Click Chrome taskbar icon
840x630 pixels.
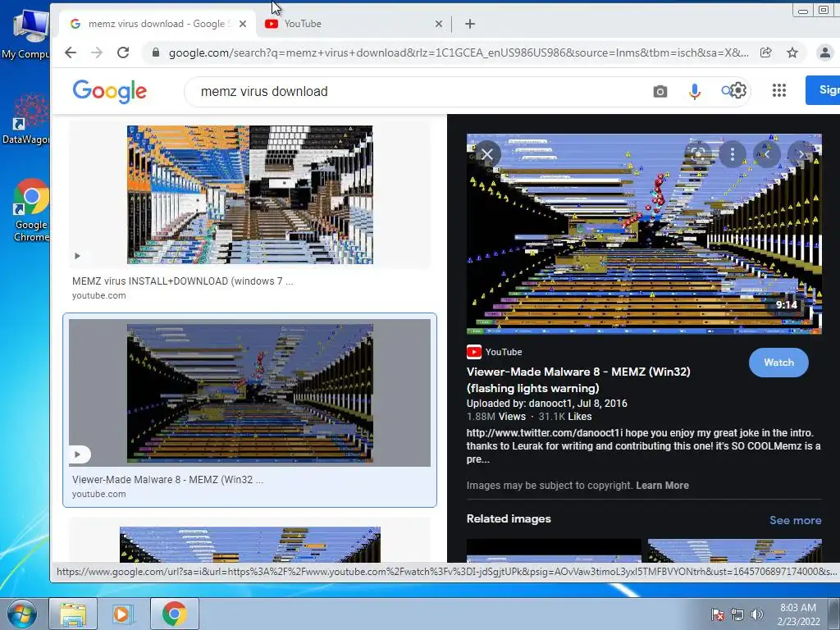point(175,614)
